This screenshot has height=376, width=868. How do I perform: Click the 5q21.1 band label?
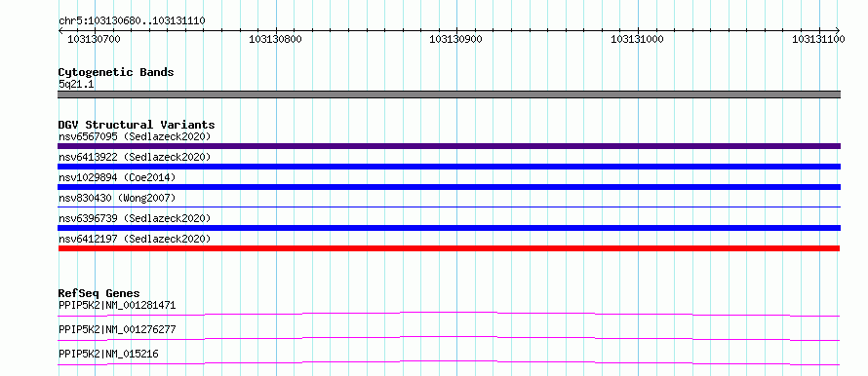point(77,84)
